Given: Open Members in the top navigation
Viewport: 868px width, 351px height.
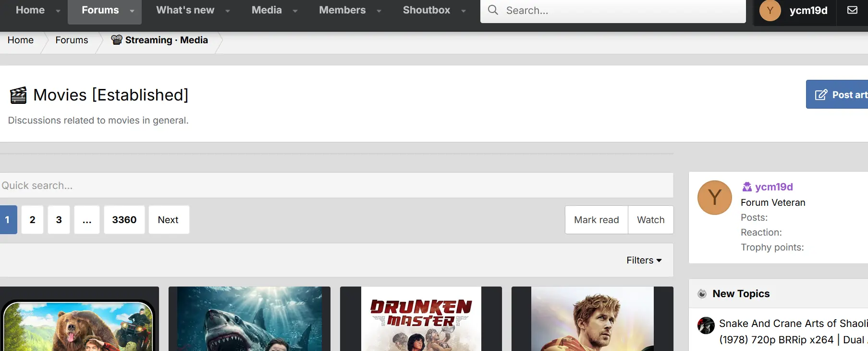Looking at the screenshot, I should click(x=342, y=10).
